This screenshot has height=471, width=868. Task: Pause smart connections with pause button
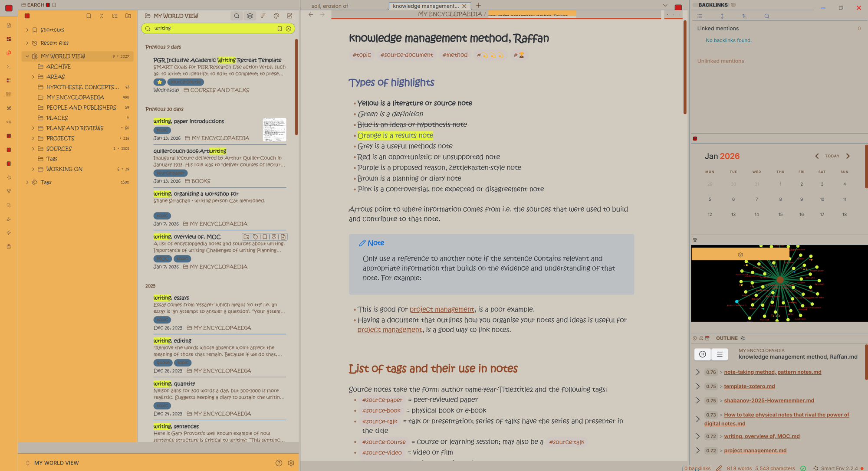pos(703,354)
